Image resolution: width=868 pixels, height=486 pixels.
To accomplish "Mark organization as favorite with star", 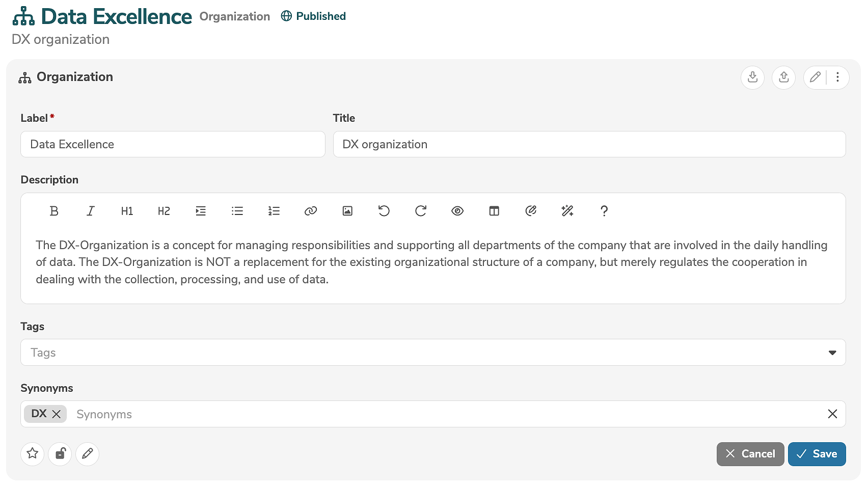I will pos(33,453).
